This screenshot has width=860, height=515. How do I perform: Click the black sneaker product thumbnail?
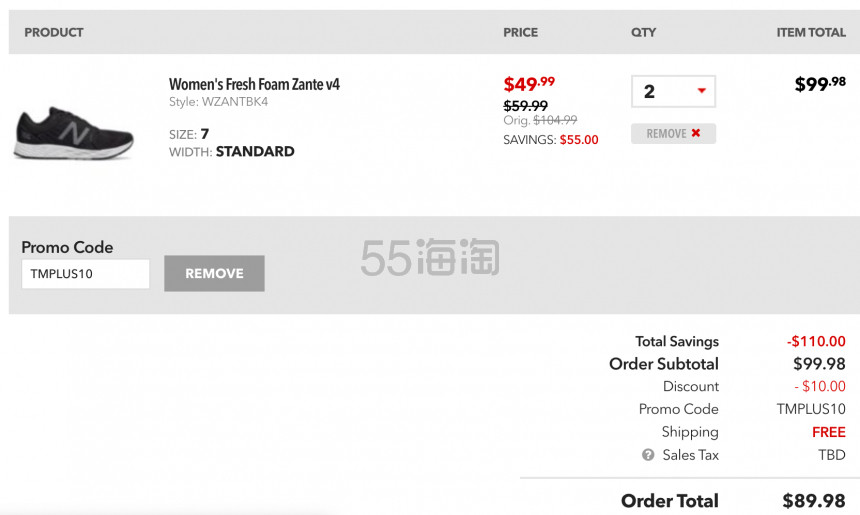pos(73,133)
